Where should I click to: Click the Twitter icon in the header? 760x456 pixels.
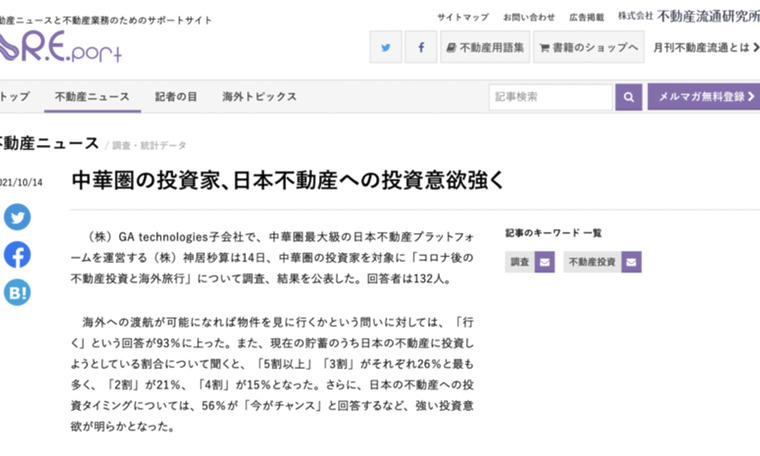[x=386, y=47]
